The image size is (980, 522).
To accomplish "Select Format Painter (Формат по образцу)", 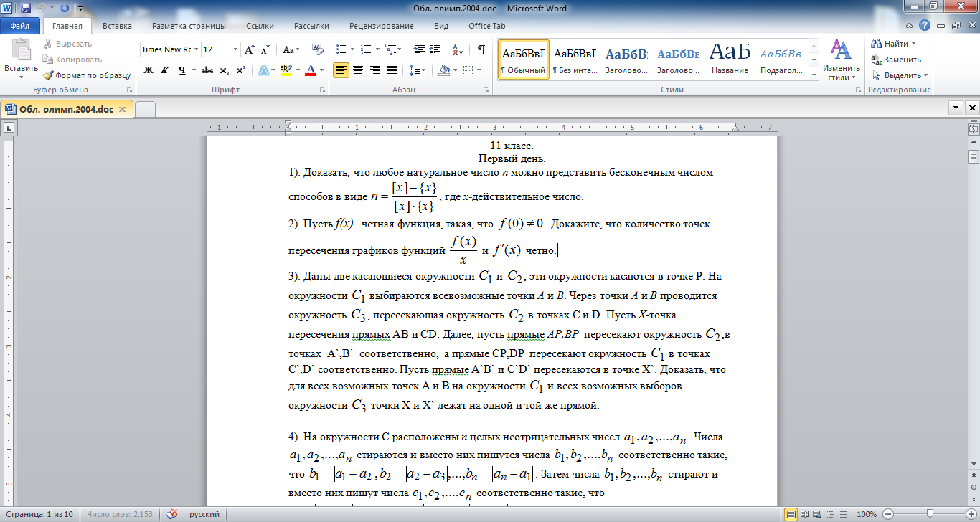I will [x=86, y=75].
